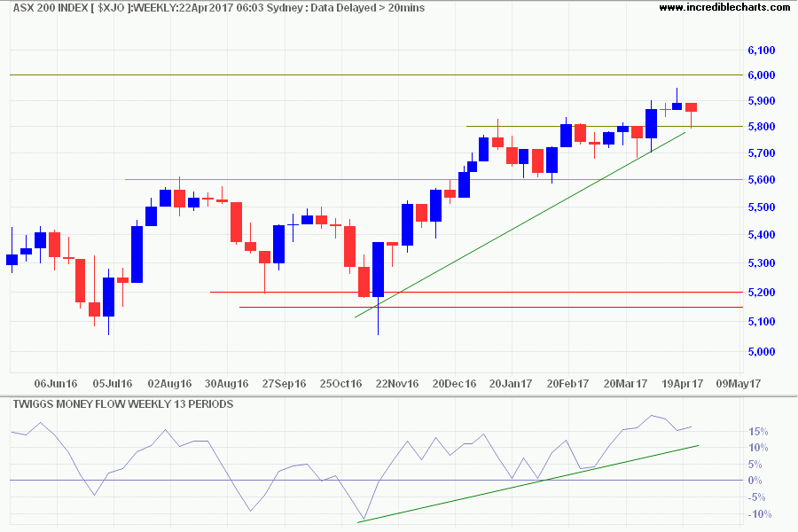Select the 10% money flow axis label
The height and width of the screenshot is (532, 798).
(x=758, y=448)
